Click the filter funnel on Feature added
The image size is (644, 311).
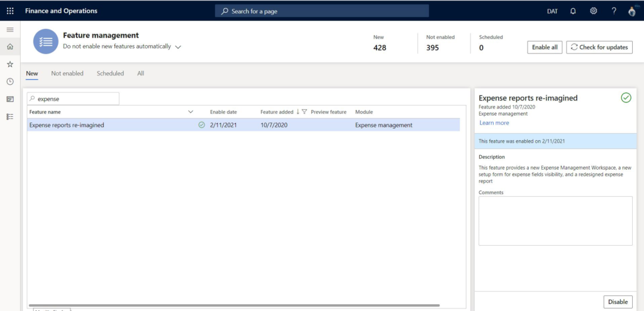[x=304, y=112]
